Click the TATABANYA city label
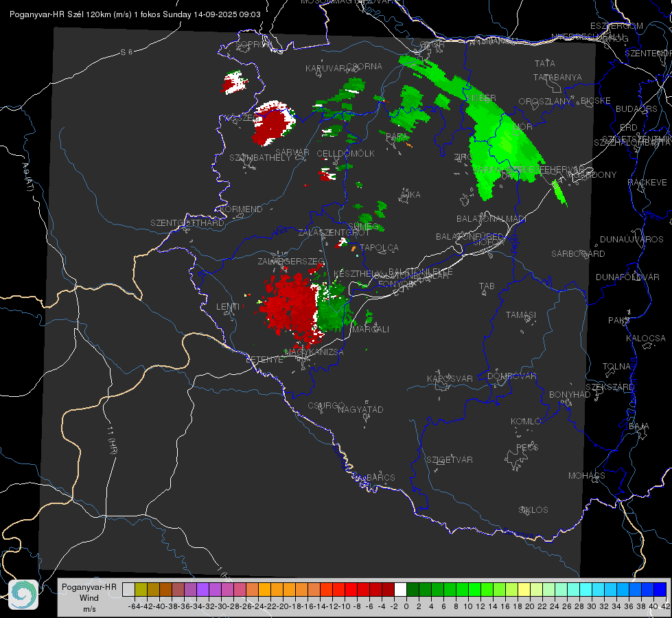 pyautogui.click(x=557, y=77)
